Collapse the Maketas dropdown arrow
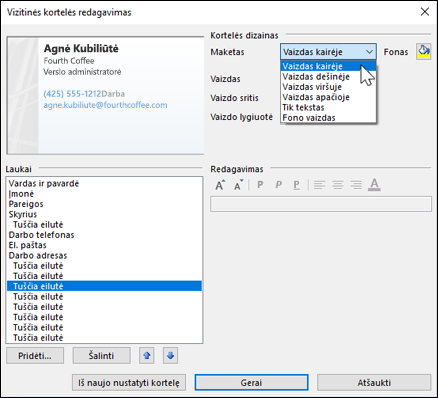This screenshot has height=398, width=438. [x=369, y=52]
